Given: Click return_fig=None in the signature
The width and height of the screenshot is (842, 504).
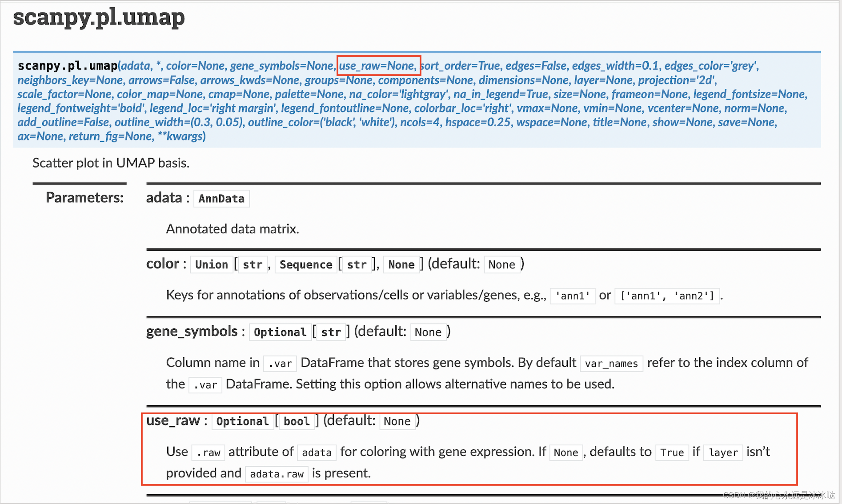Looking at the screenshot, I should (x=110, y=136).
